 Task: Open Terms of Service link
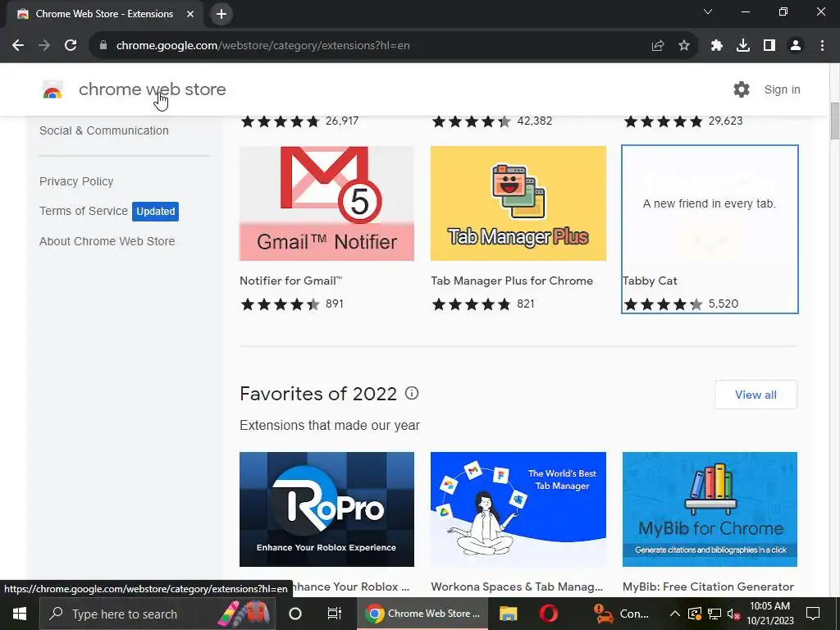[84, 211]
